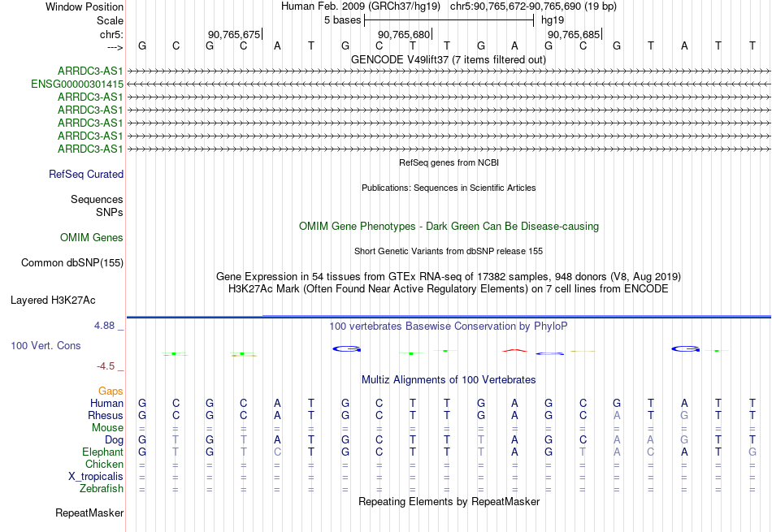Click the 90,765,685 ruler coordinate
This screenshot has height=532, width=772.
tap(574, 34)
